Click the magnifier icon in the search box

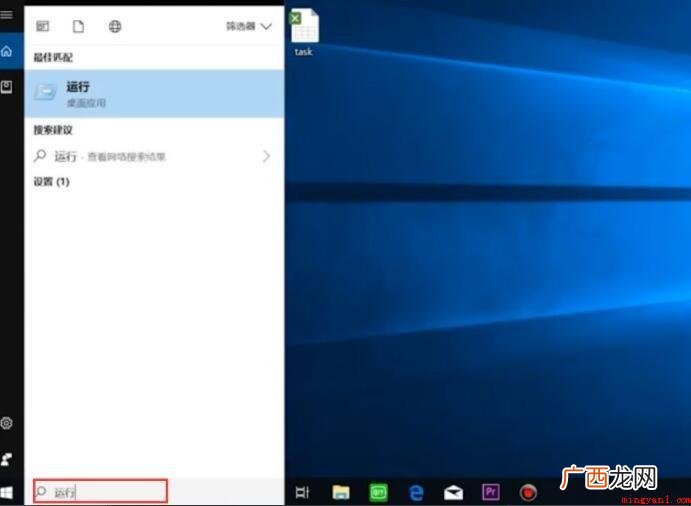click(41, 491)
